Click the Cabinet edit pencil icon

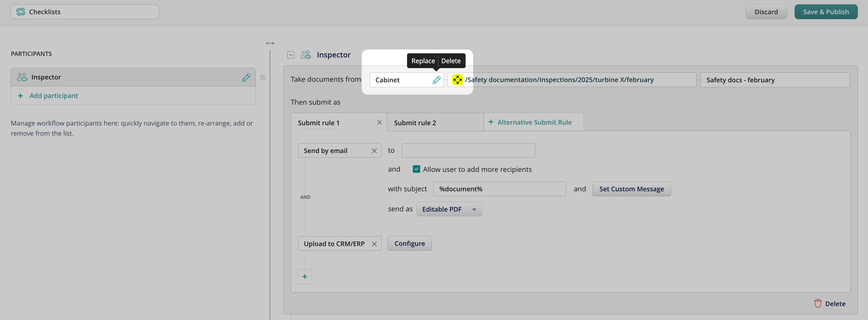coord(436,80)
